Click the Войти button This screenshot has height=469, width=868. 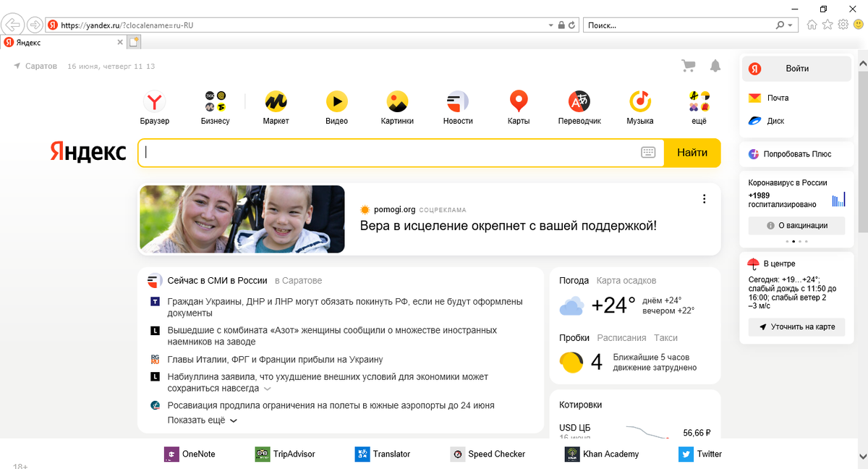point(796,68)
